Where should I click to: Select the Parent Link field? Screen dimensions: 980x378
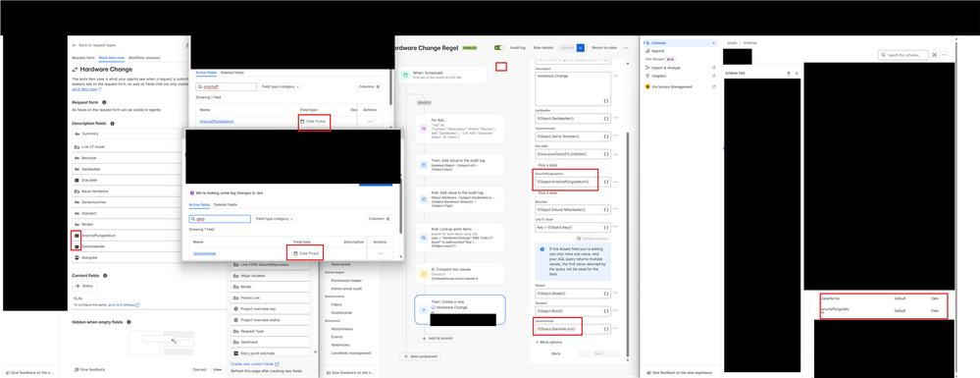pos(270,297)
